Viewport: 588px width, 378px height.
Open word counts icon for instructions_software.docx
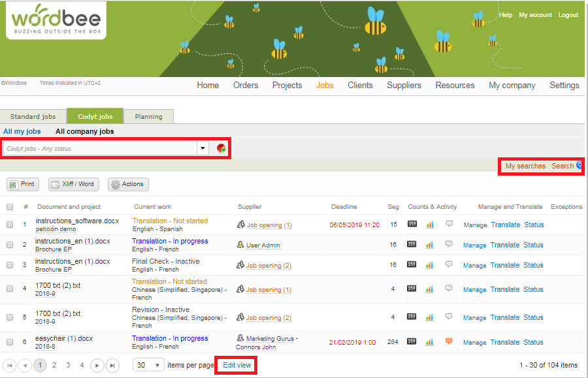tap(412, 225)
